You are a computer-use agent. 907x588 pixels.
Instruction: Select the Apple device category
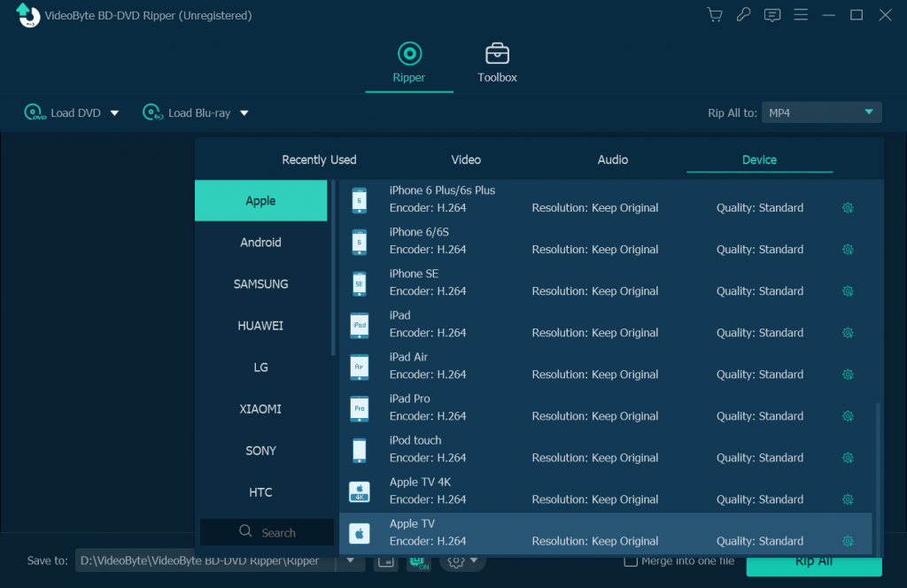point(261,201)
